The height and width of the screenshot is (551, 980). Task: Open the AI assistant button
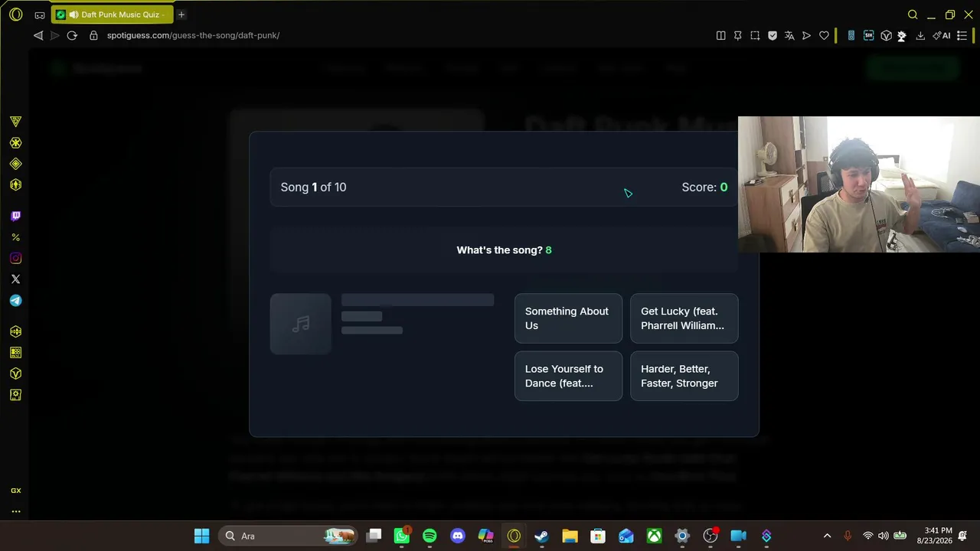pos(942,35)
